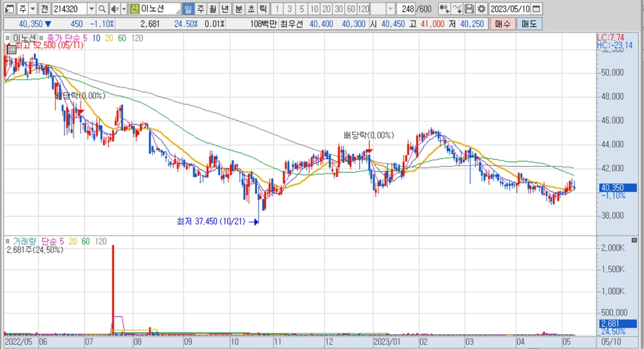Click the save chart floppy disk icon
Screen dimensions: 644x349
pos(469,9)
